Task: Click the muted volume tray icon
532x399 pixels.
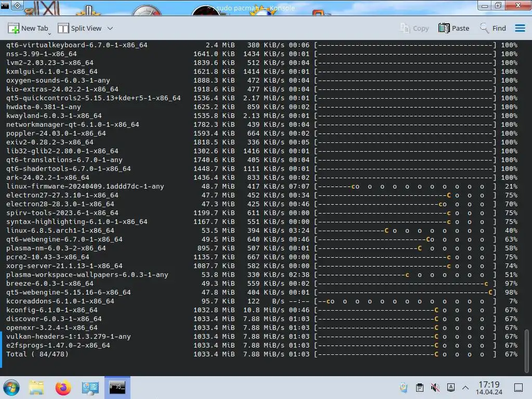Action: [x=435, y=388]
